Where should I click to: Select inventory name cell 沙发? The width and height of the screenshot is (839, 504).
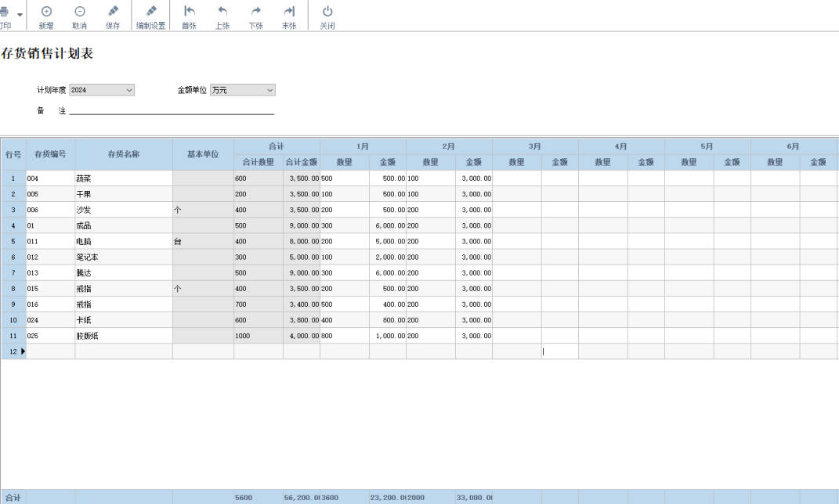124,210
